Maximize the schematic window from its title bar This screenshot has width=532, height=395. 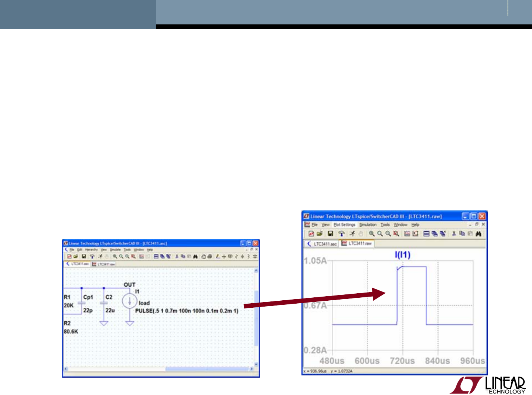[x=249, y=243]
